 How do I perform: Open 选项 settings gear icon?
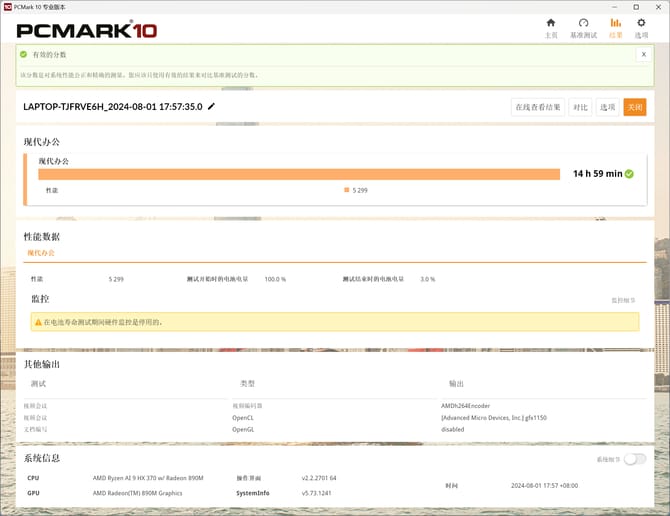pyautogui.click(x=641, y=23)
